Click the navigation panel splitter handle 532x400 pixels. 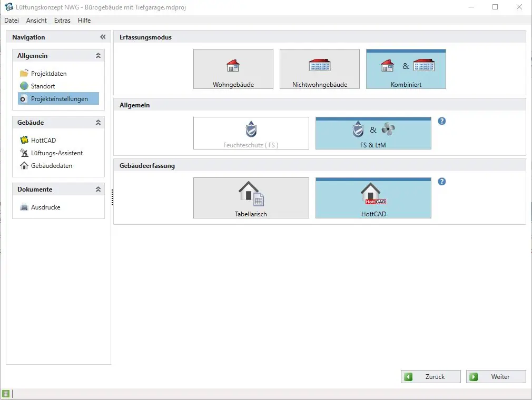(112, 198)
